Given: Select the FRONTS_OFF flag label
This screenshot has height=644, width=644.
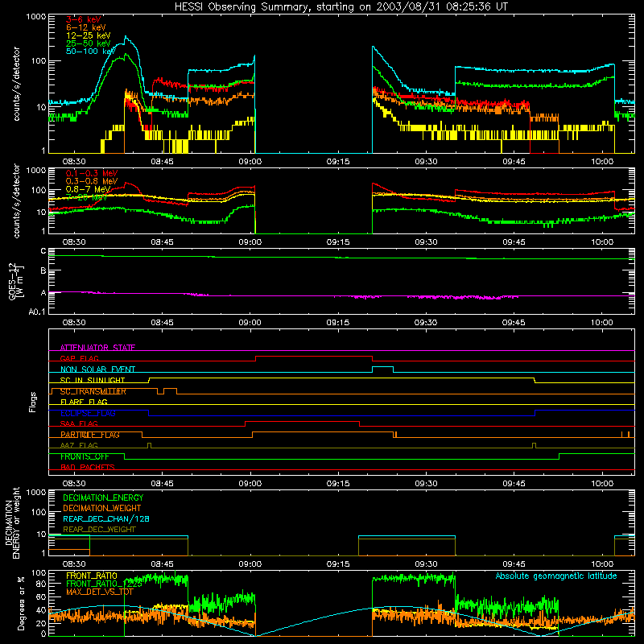Looking at the screenshot, I should click(x=85, y=456).
